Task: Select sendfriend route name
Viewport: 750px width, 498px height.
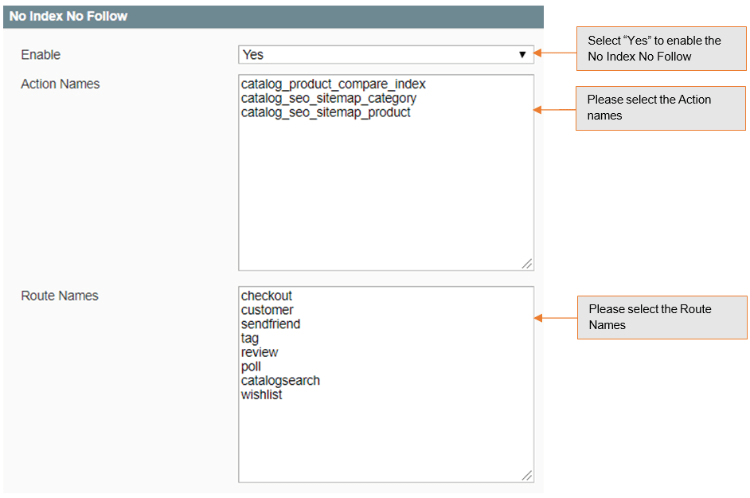Action: (270, 324)
